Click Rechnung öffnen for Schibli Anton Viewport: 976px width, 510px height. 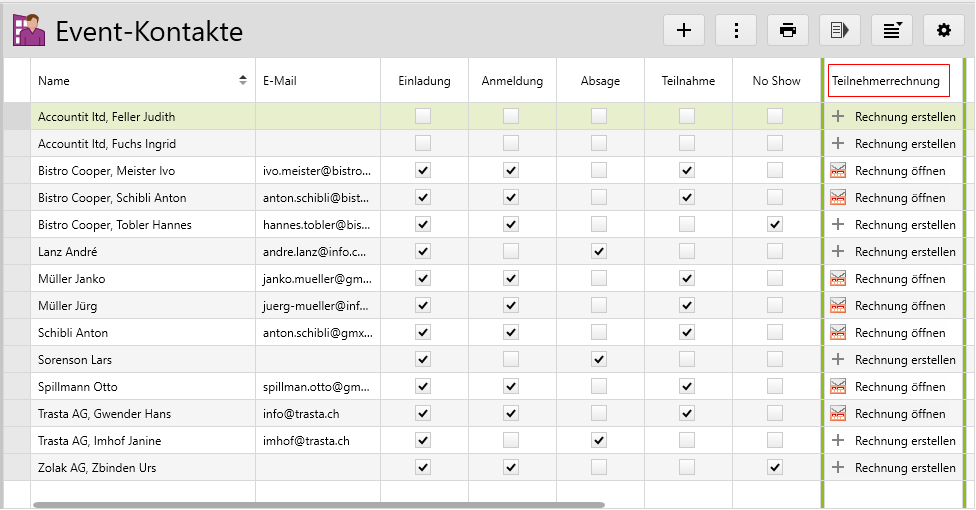tap(900, 333)
